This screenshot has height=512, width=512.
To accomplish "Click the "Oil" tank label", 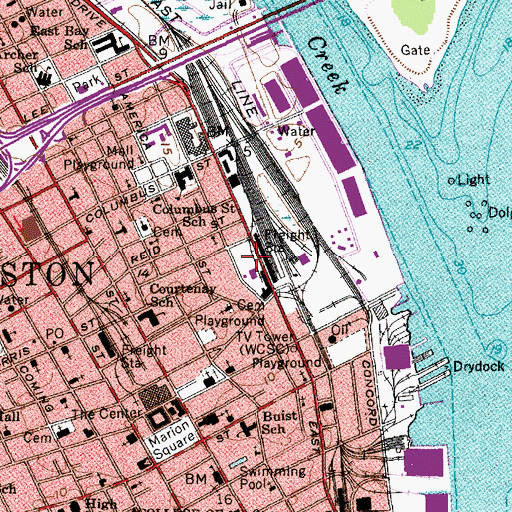I will 341,329.
